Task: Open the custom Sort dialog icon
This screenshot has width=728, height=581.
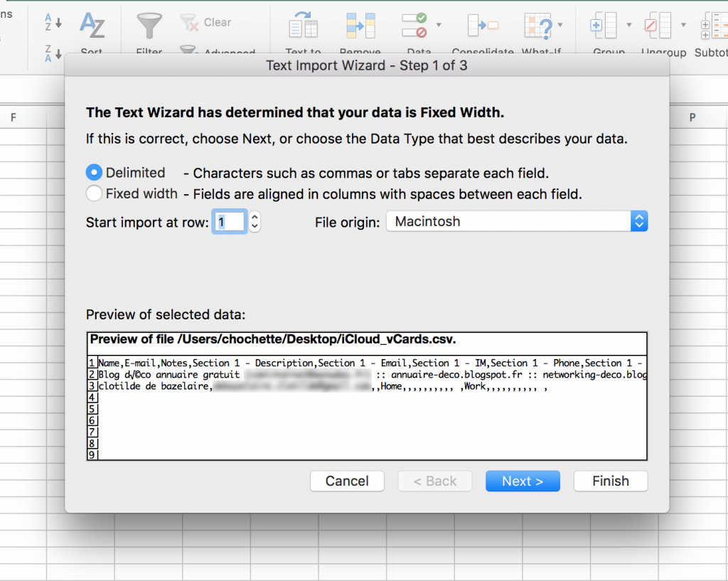Action: tap(92, 26)
